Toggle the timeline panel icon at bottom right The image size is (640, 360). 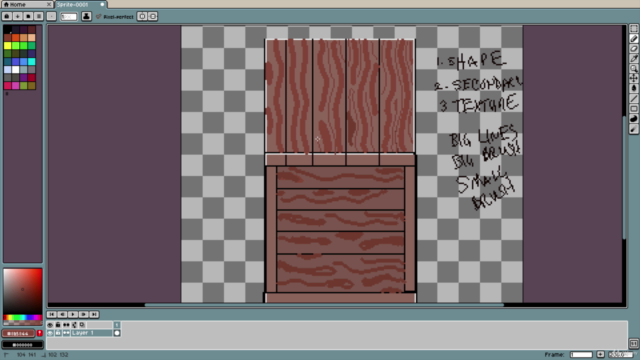tap(633, 343)
